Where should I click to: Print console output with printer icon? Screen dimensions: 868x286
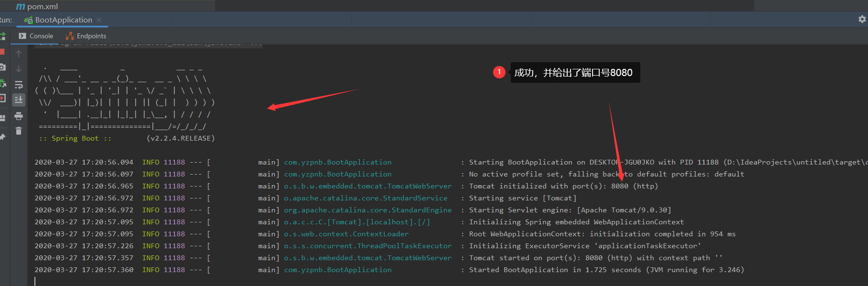point(19,116)
